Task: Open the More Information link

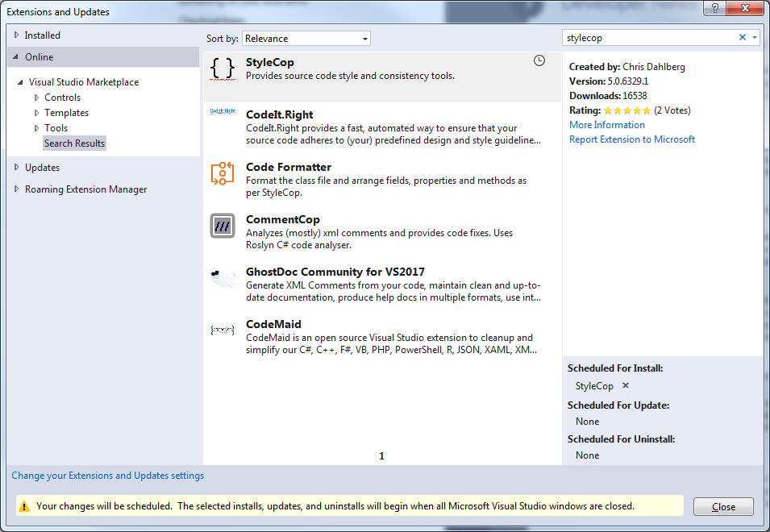Action: (x=606, y=125)
